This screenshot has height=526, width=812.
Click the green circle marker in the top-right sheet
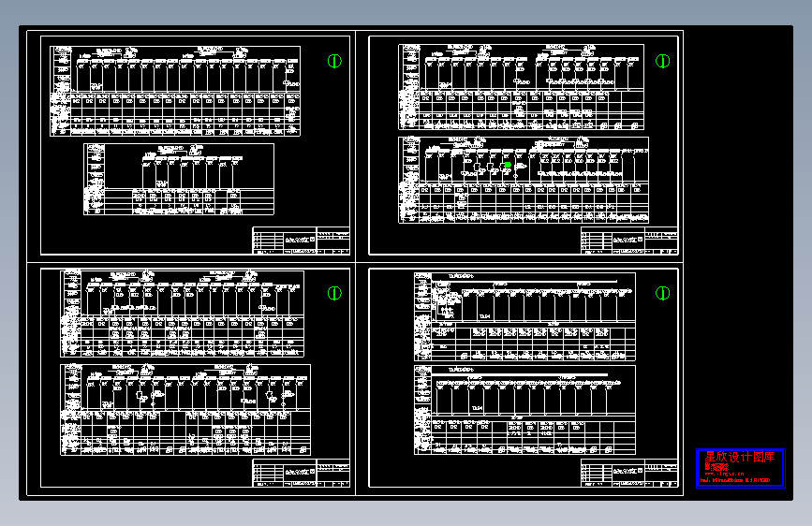coord(662,61)
